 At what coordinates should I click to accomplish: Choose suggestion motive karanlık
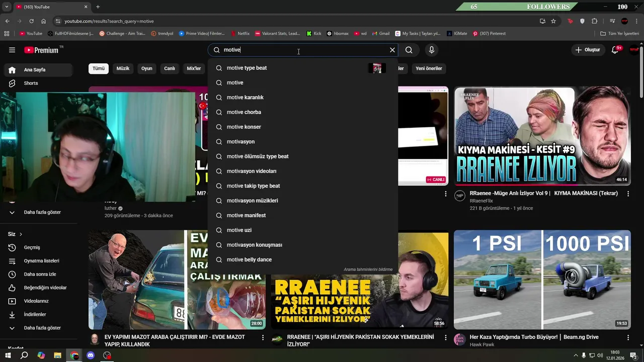tap(302, 98)
